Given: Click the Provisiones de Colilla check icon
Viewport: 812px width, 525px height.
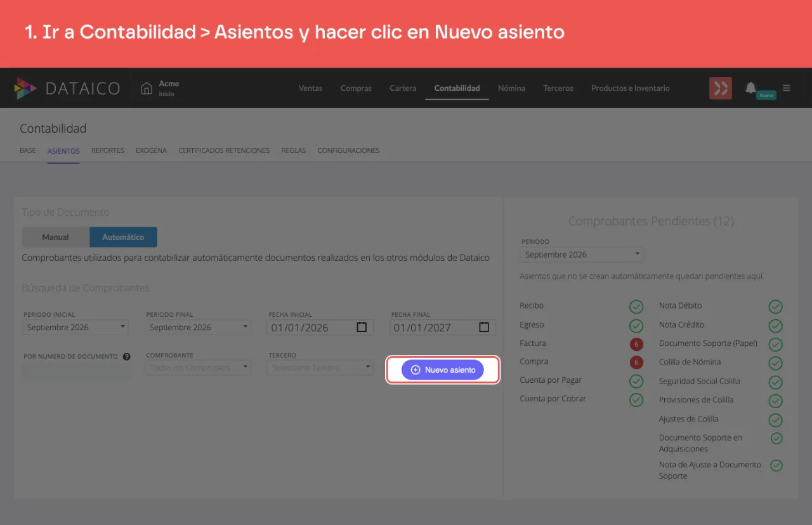Looking at the screenshot, I should click(775, 401).
